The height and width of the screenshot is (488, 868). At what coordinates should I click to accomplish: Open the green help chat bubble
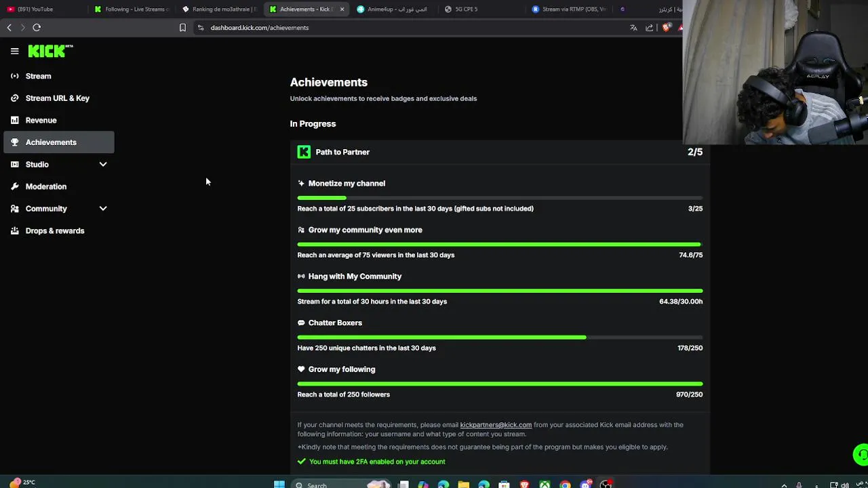tap(860, 454)
